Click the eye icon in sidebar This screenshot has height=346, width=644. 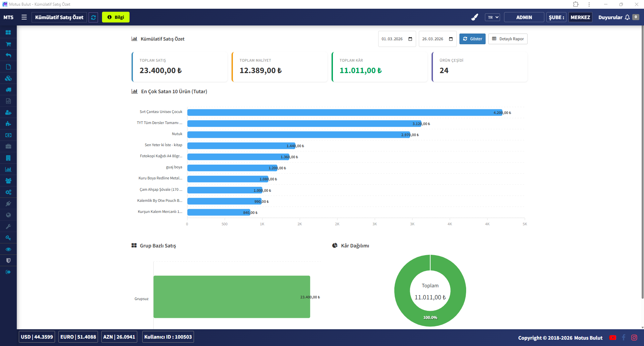click(8, 249)
